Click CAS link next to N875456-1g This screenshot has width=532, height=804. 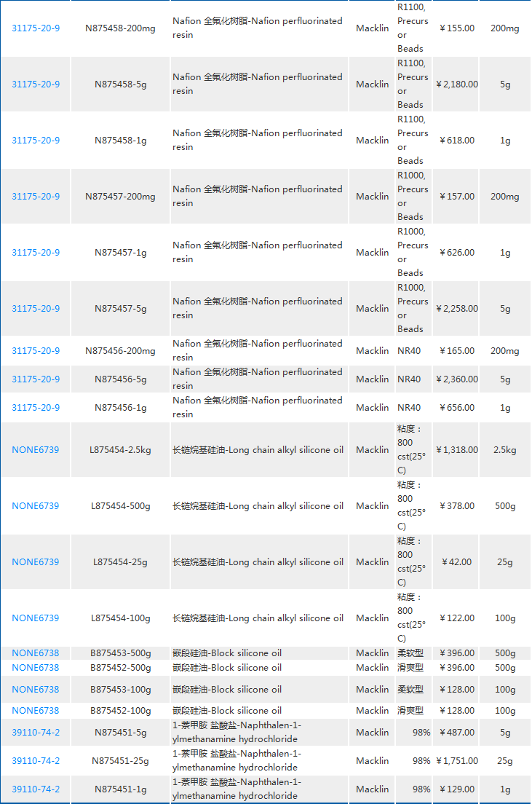36,408
